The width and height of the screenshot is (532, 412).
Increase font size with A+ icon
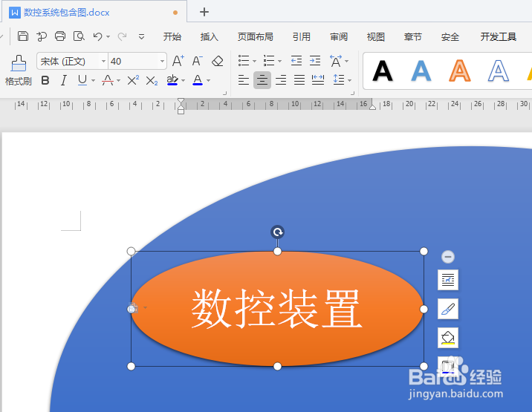tap(178, 61)
